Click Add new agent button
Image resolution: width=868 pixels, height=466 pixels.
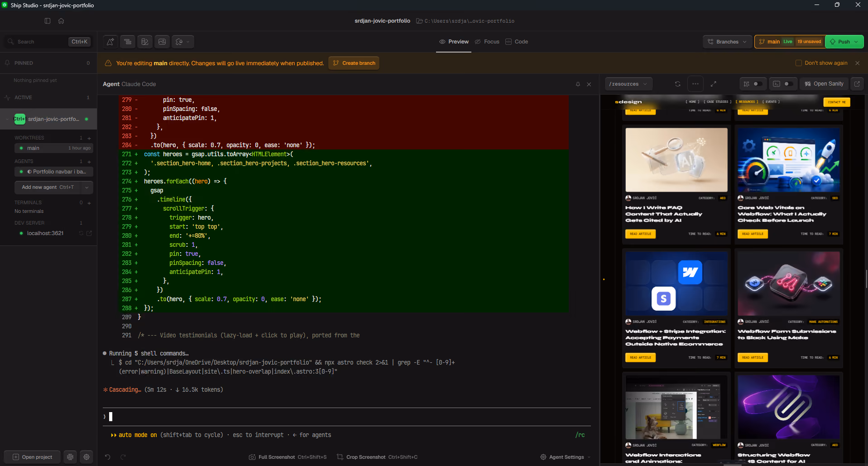coord(48,187)
